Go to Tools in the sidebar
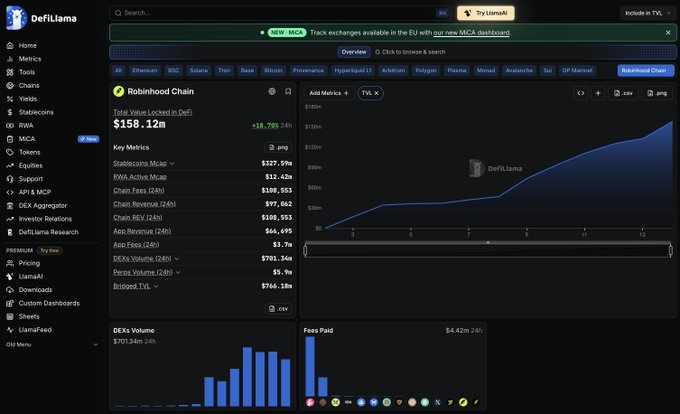680x414 pixels. (x=26, y=72)
